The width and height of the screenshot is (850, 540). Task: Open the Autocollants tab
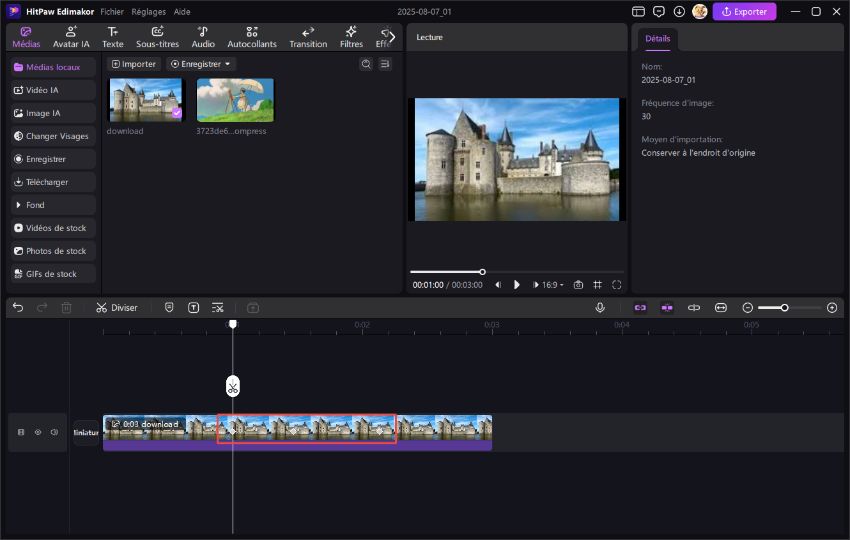[x=252, y=37]
